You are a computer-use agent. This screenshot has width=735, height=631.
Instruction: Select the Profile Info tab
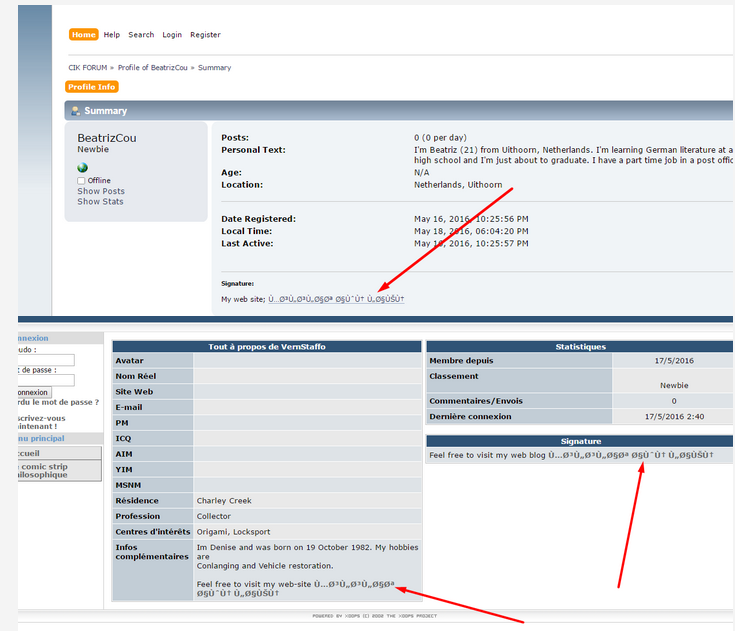pyautogui.click(x=92, y=87)
